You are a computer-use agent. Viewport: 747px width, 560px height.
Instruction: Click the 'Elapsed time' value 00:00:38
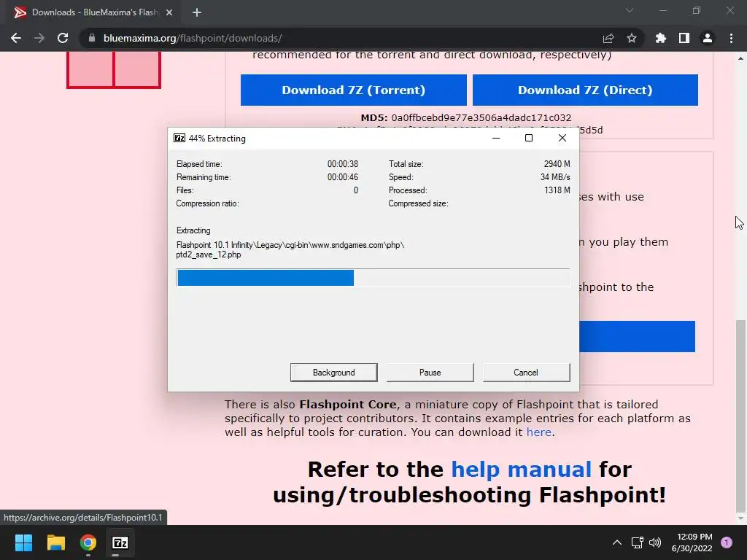343,164
